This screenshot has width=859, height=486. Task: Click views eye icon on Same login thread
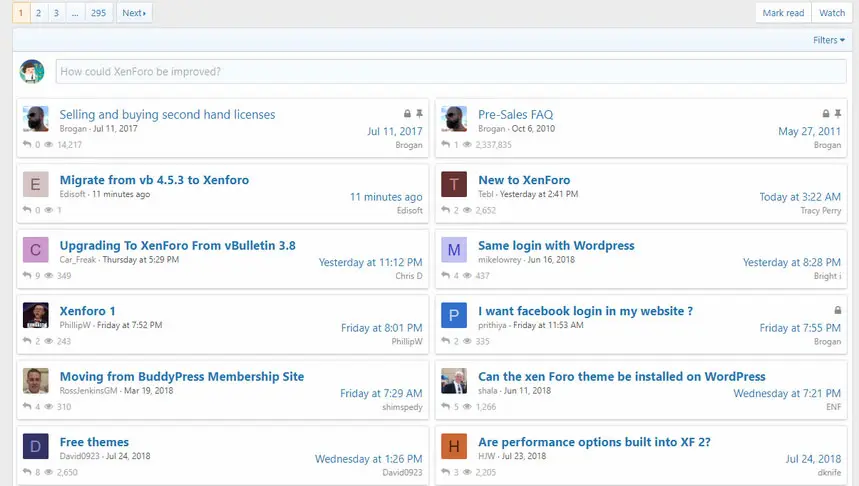tap(467, 276)
